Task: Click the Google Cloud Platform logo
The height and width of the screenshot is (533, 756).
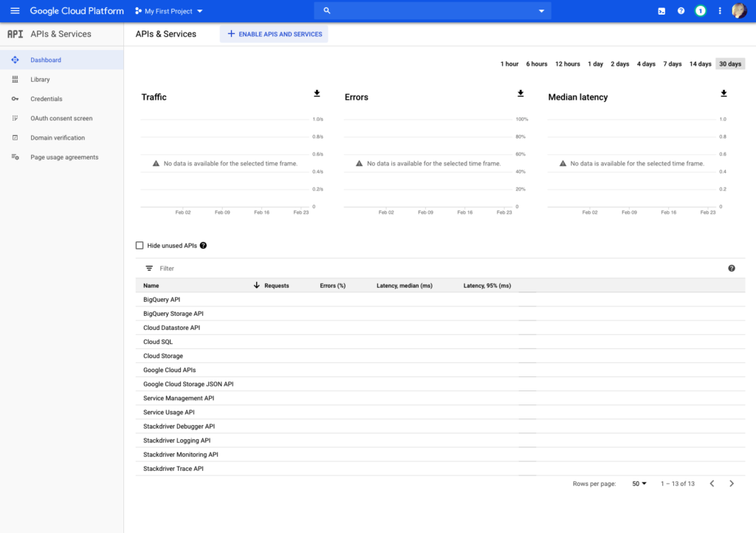Action: tap(77, 10)
